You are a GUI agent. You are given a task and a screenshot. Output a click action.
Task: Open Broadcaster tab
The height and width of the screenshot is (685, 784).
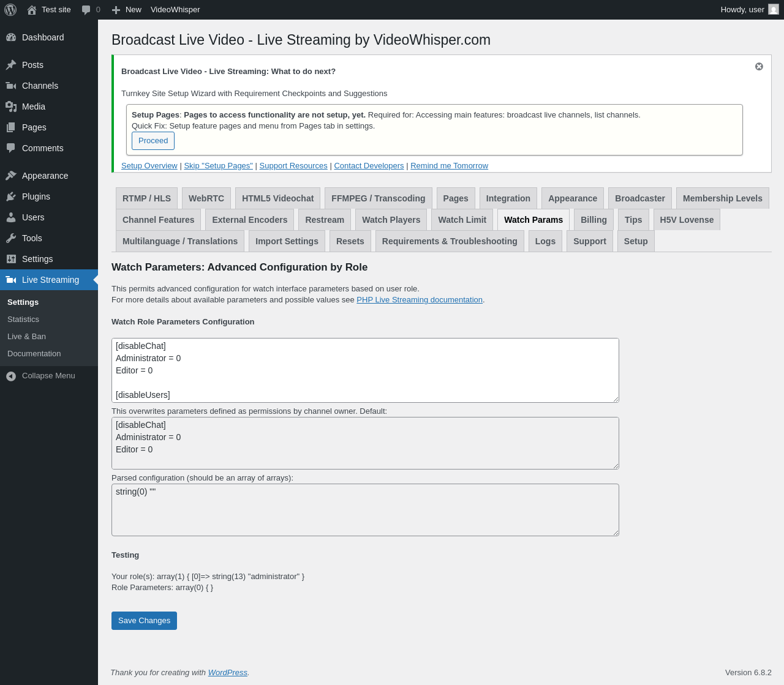coord(640,198)
